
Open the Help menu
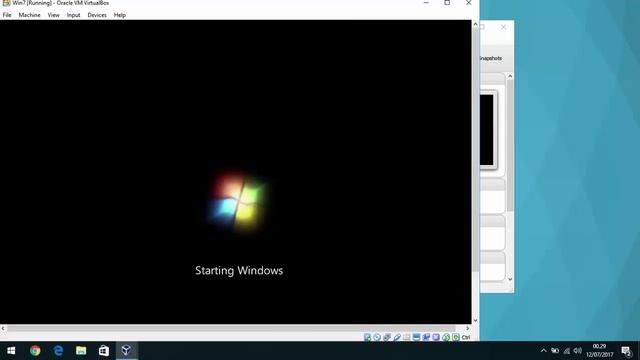click(x=120, y=15)
